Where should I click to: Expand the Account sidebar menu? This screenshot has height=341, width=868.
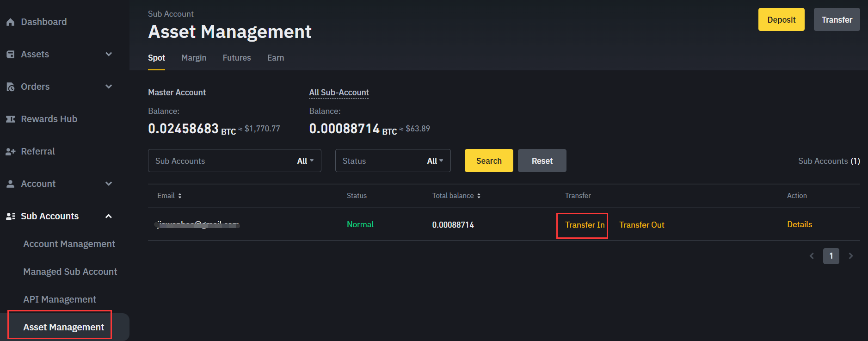pyautogui.click(x=109, y=184)
